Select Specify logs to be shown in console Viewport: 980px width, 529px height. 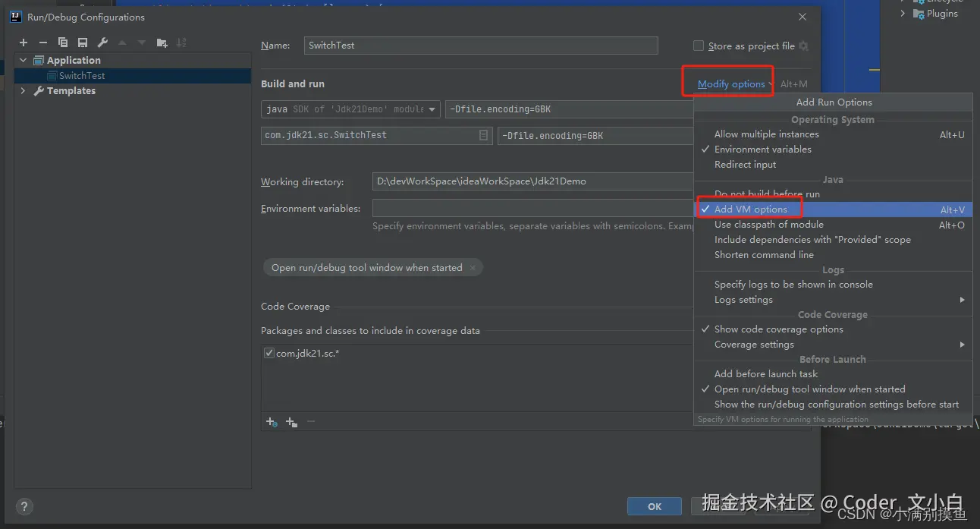click(833, 285)
